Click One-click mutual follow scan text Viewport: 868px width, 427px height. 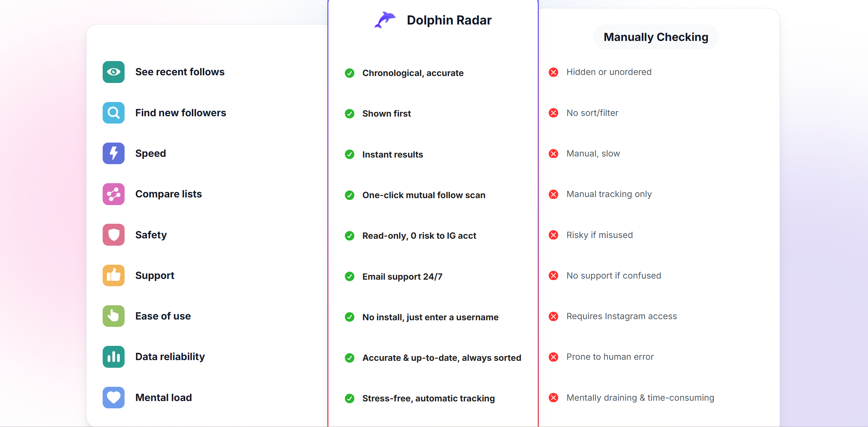pos(424,195)
